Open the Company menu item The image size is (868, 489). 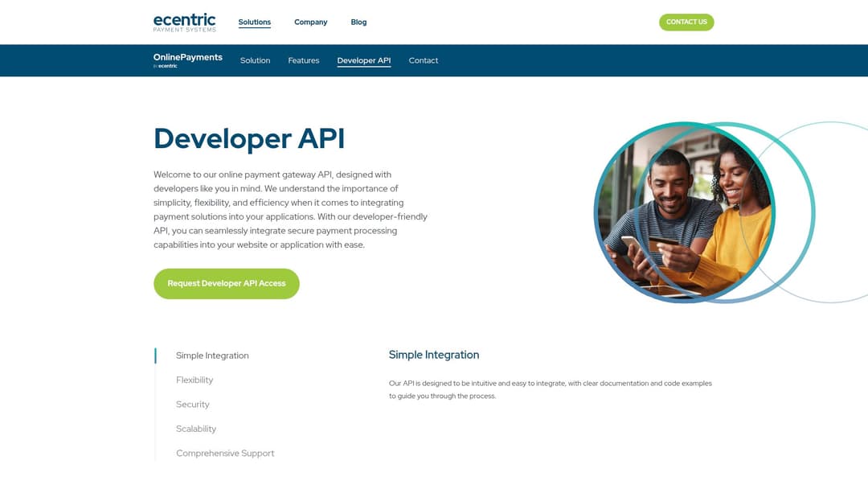tap(310, 23)
